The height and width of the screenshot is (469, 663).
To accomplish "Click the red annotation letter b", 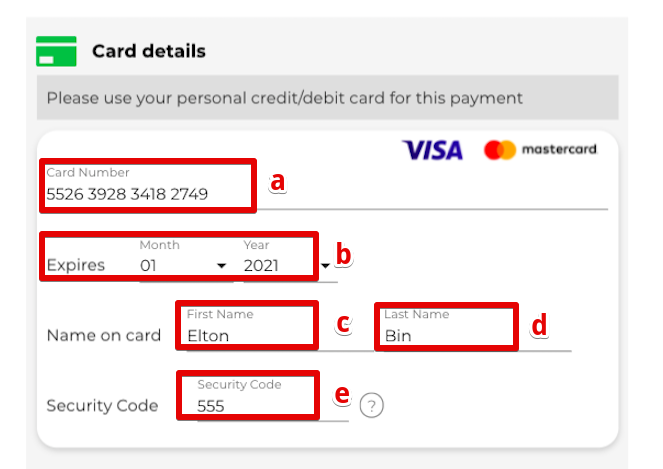I will [x=343, y=254].
